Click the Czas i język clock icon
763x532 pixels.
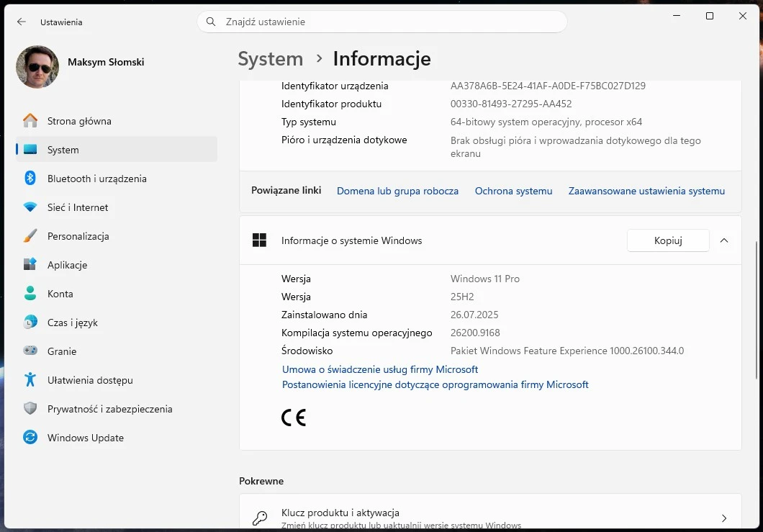(x=30, y=322)
